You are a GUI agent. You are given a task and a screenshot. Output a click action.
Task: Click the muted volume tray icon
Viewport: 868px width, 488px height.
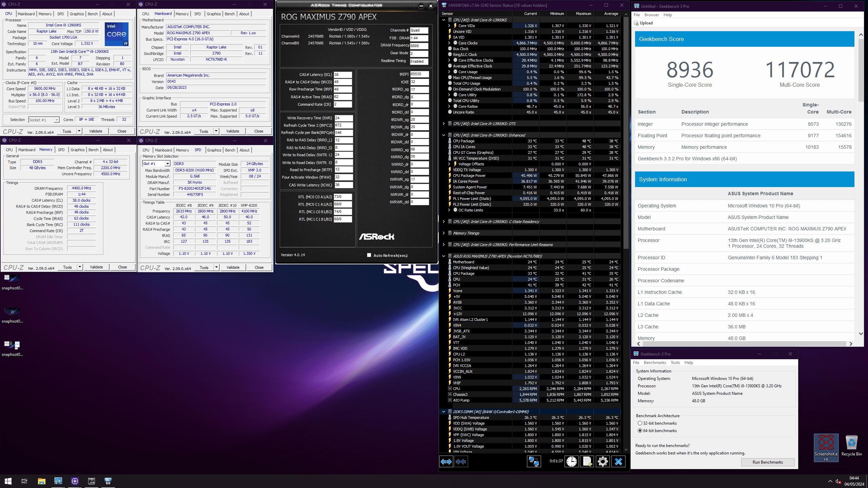click(x=838, y=481)
